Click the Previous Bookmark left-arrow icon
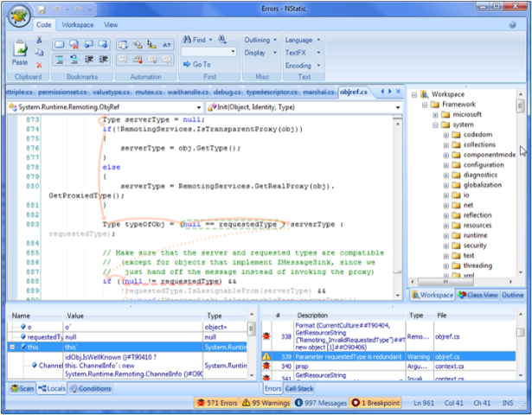Image resolution: width=532 pixels, height=415 pixels. [x=88, y=44]
